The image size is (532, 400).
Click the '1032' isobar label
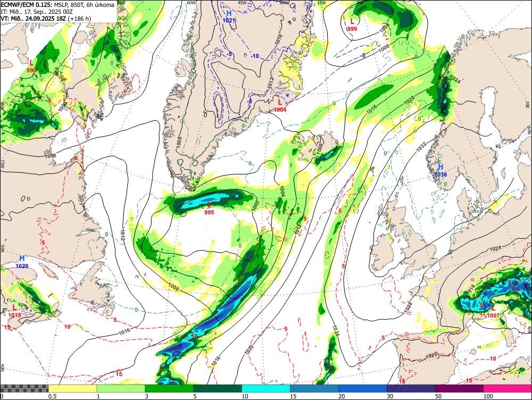click(x=421, y=147)
